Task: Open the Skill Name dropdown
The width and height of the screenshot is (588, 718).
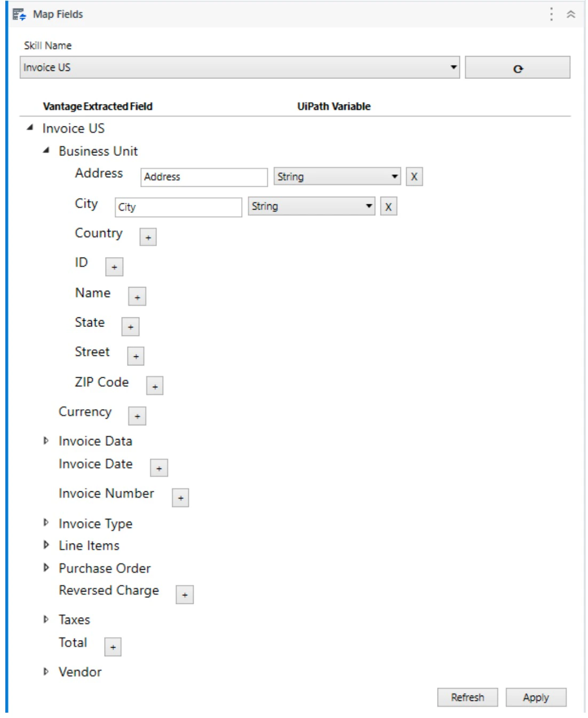Action: click(453, 67)
